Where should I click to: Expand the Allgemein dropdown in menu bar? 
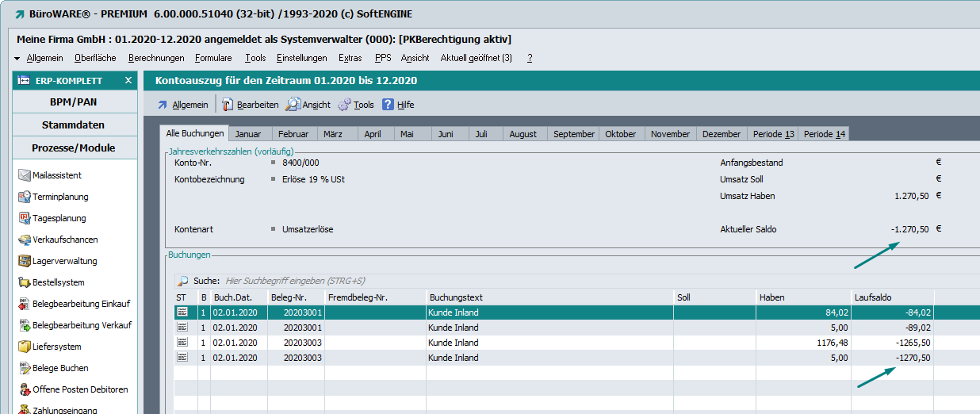click(39, 58)
